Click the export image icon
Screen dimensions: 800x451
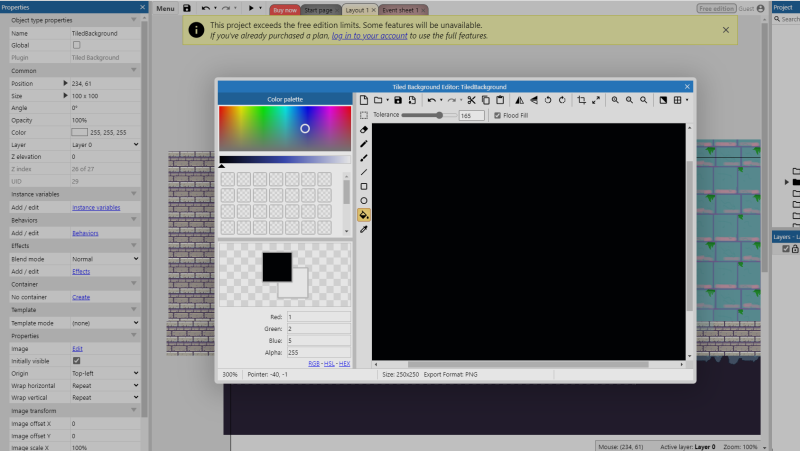pyautogui.click(x=412, y=100)
